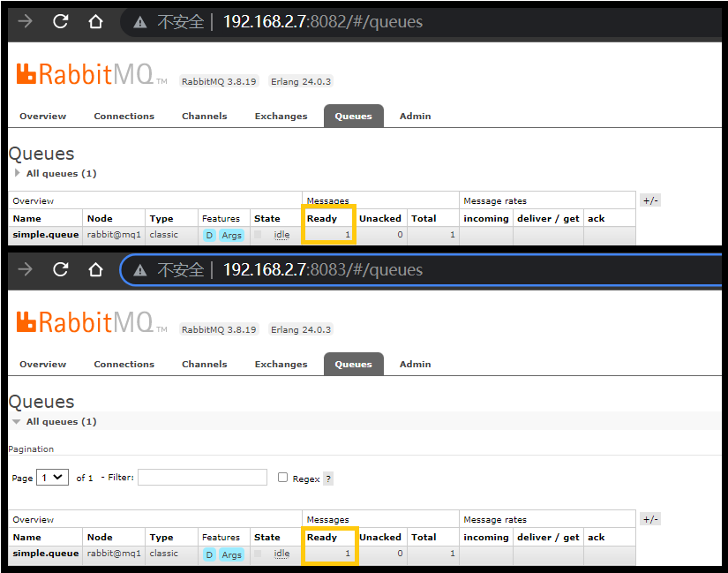Image resolution: width=728 pixels, height=573 pixels.
Task: Sort by ack column in 8082 window
Action: coord(597,218)
